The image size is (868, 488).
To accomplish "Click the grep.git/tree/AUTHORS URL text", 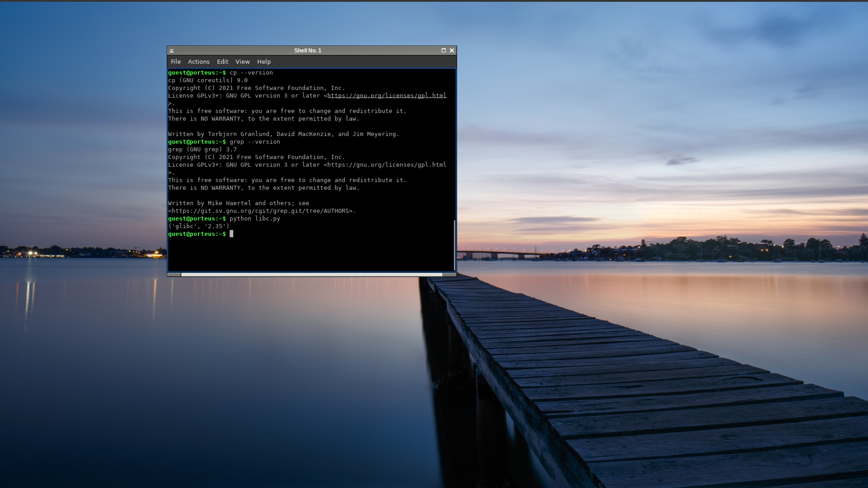I will (262, 211).
